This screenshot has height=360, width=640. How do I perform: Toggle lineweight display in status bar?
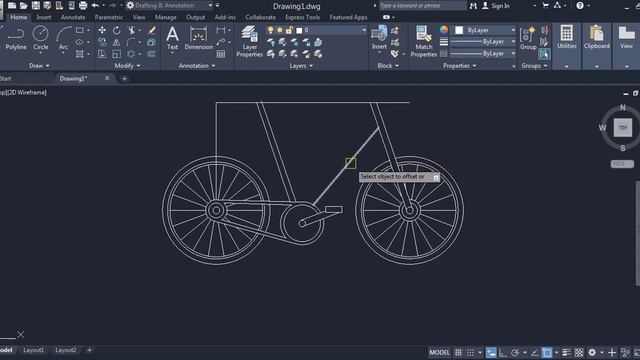[x=567, y=353]
